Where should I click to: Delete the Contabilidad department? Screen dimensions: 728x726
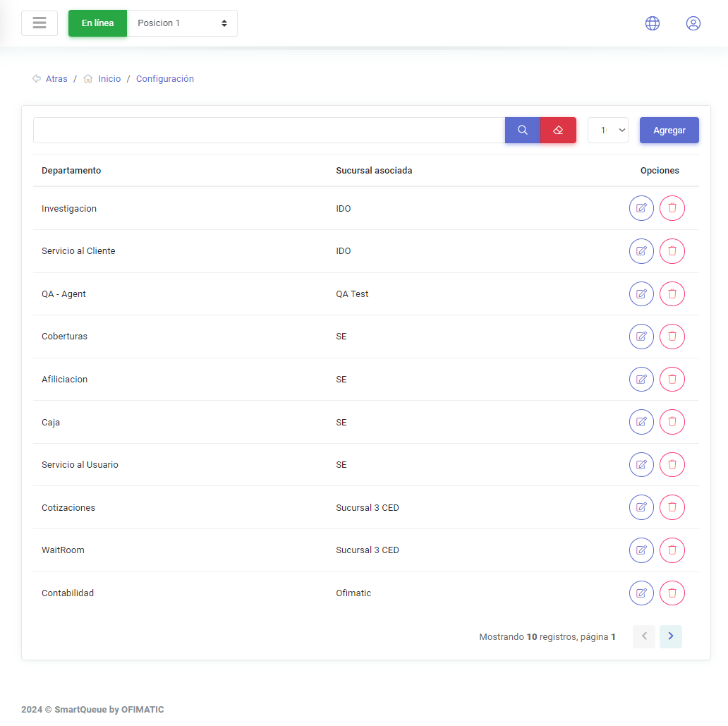[x=672, y=593]
